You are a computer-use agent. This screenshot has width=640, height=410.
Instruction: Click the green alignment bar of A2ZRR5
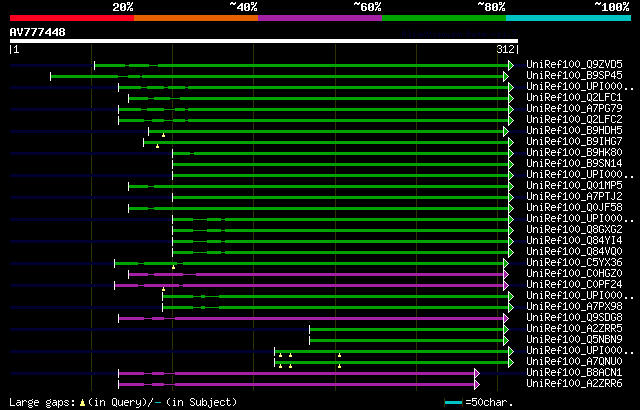[x=407, y=330]
